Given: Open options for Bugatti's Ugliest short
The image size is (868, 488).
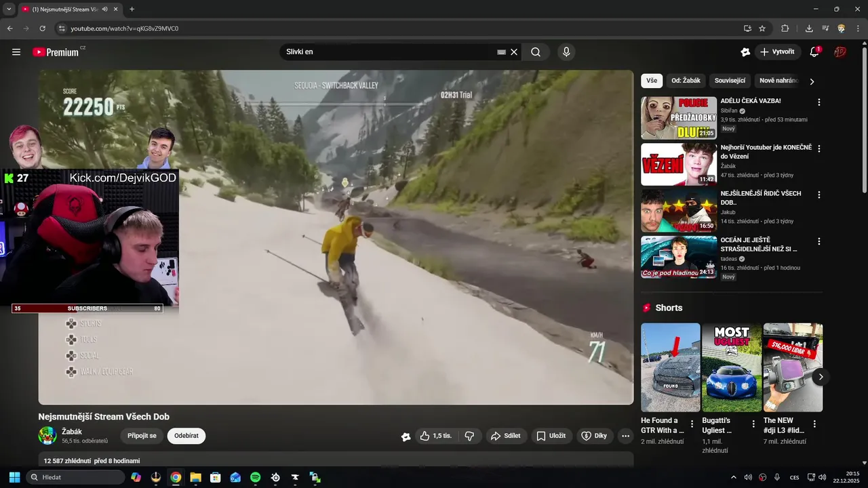Looking at the screenshot, I should (753, 424).
